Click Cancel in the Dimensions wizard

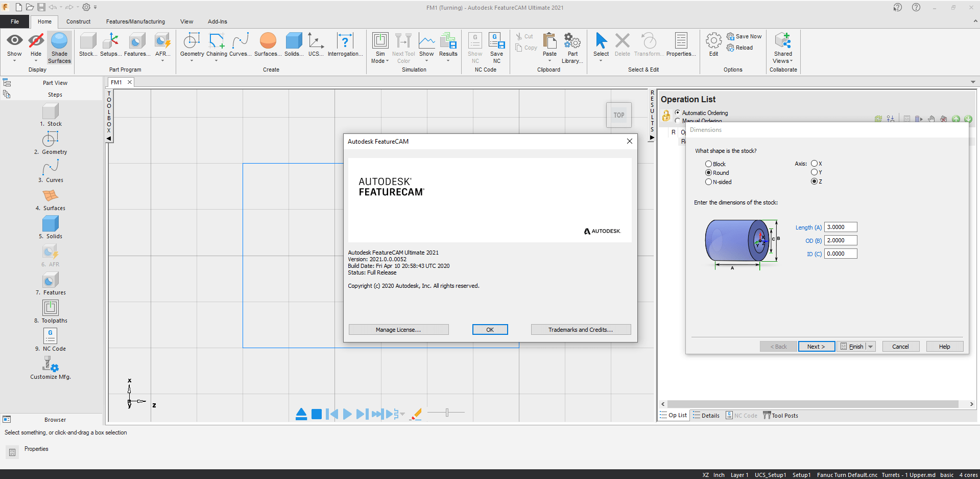click(900, 347)
